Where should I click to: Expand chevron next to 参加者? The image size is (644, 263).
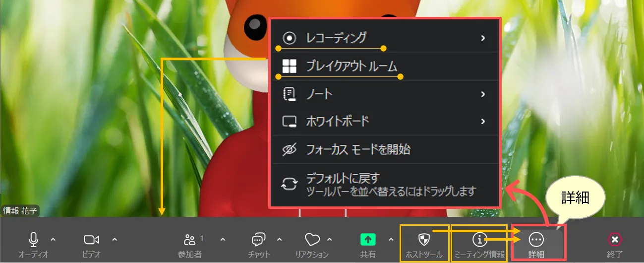click(223, 240)
